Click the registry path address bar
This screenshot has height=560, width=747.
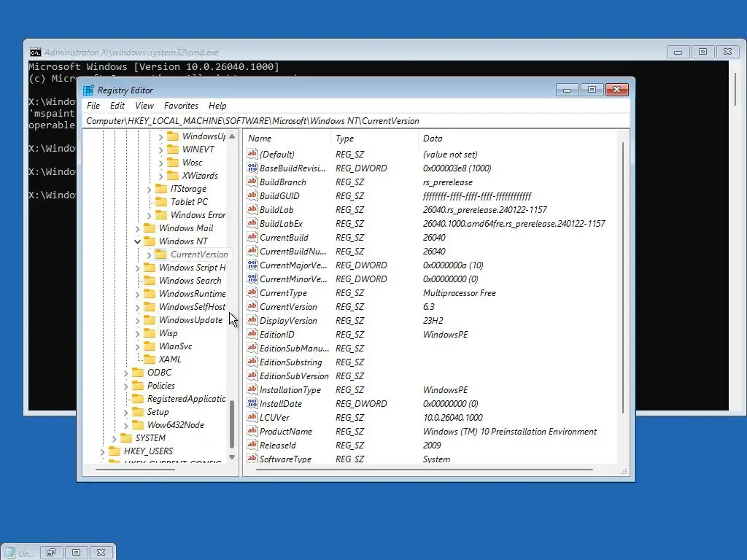[356, 121]
